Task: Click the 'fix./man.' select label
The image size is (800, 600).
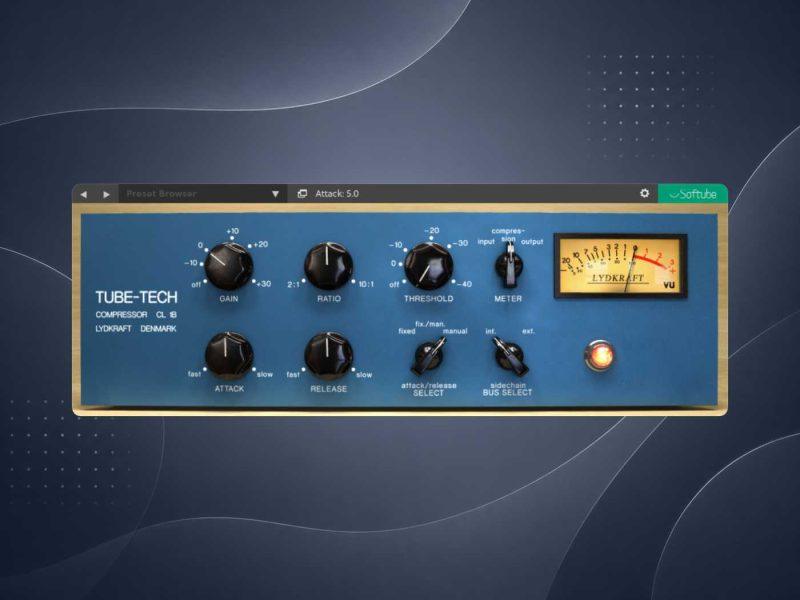Action: tap(430, 324)
